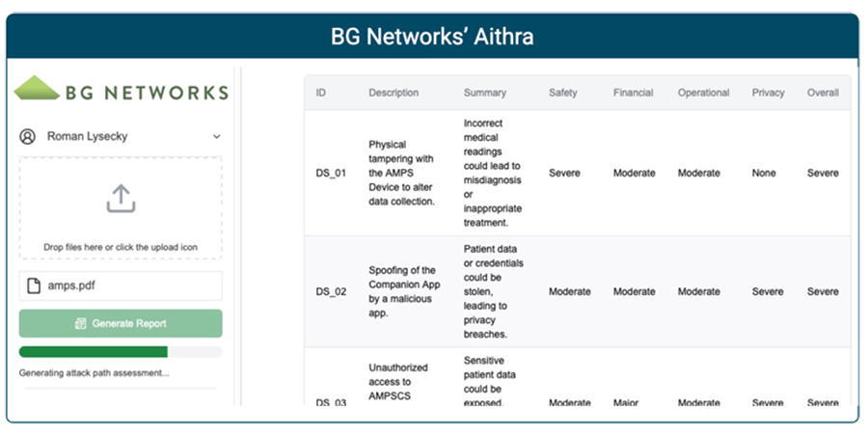Click the Operational column header
Screen dimensions: 868x436
[703, 94]
